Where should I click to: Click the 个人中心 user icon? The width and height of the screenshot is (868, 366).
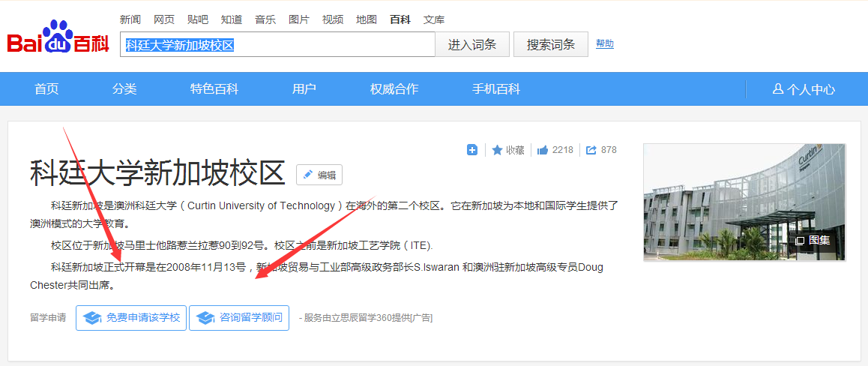[x=778, y=89]
